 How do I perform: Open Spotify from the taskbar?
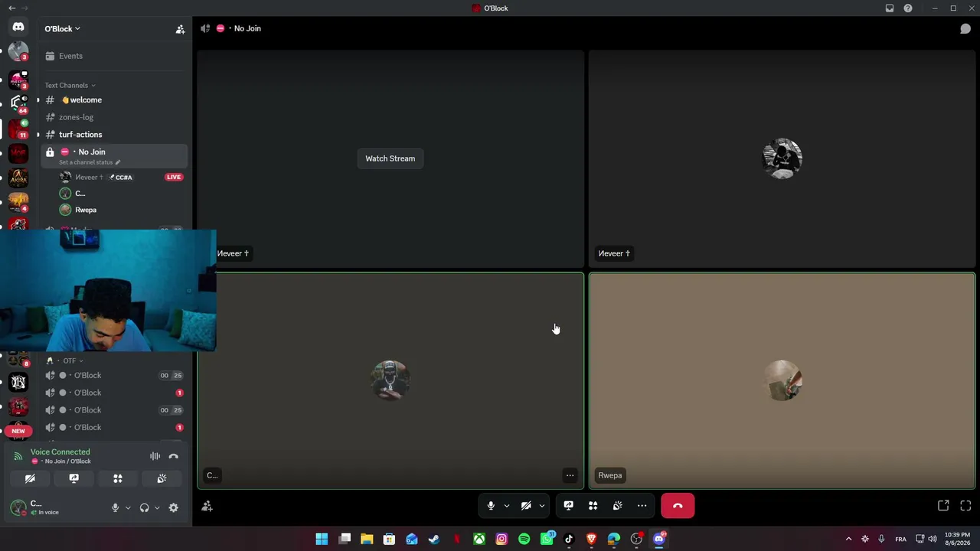click(524, 540)
